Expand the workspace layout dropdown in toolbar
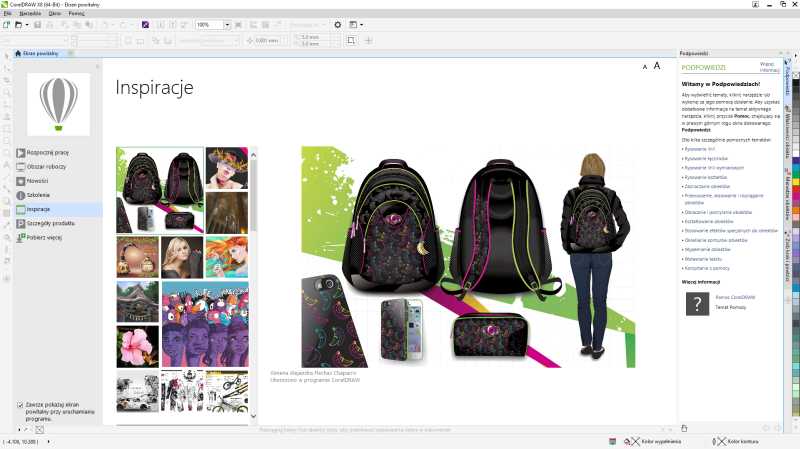Viewport: 800px width, 449px height. (361, 24)
